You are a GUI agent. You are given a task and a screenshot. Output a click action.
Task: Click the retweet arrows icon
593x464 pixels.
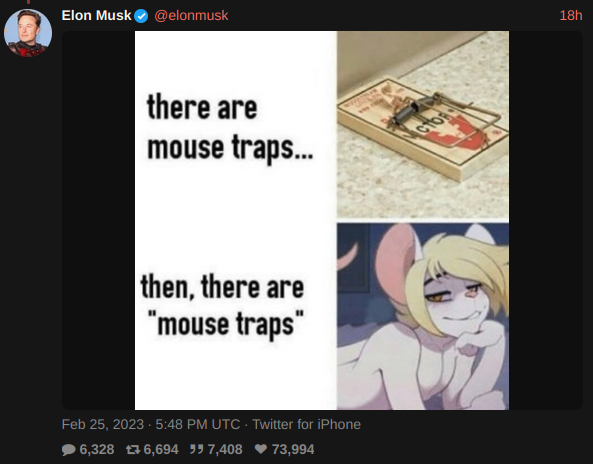coord(133,449)
